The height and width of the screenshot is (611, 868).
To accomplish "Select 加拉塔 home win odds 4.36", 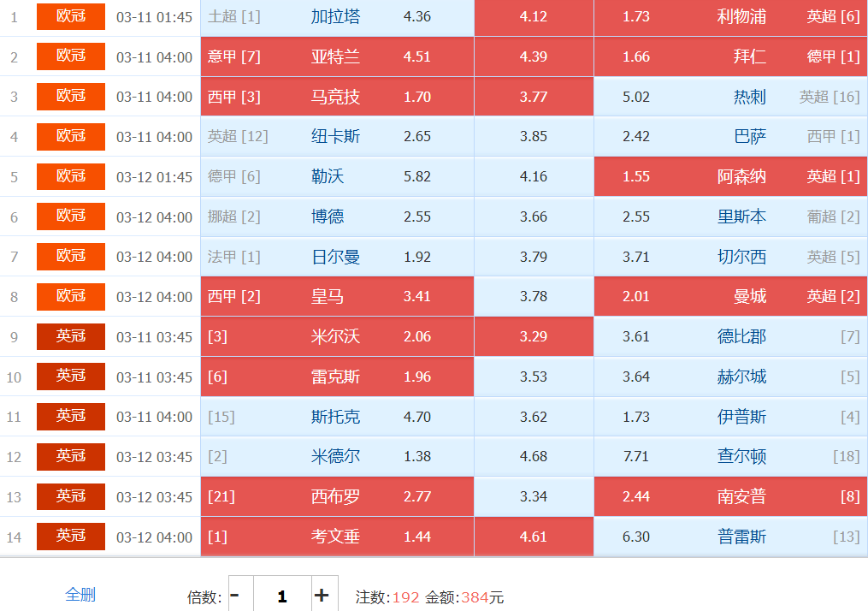I will point(337,17).
